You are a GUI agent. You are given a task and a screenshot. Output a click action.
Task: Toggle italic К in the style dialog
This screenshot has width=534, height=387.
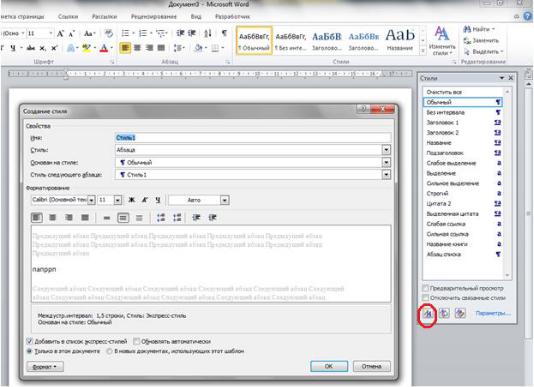[x=145, y=200]
